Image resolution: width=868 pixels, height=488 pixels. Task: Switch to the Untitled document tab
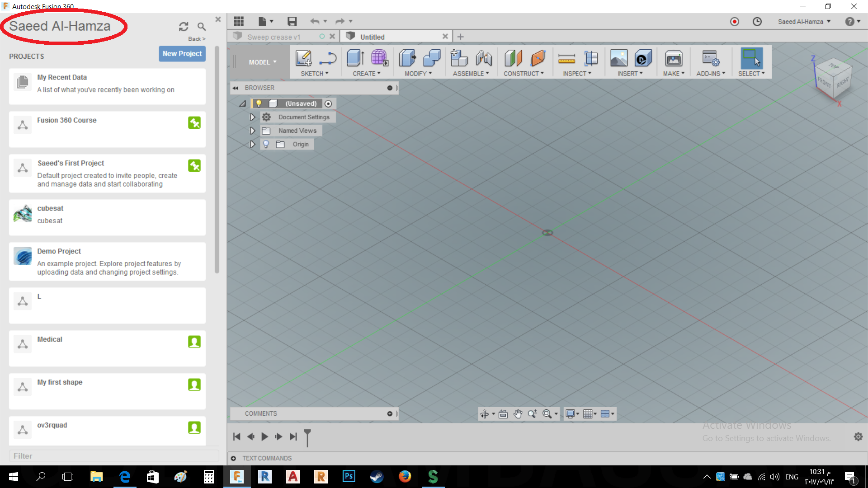373,36
